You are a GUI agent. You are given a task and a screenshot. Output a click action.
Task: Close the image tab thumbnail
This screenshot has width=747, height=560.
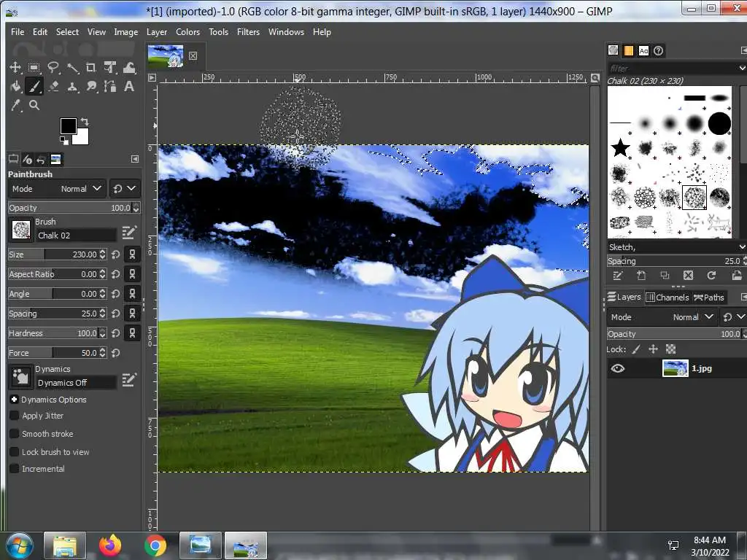pyautogui.click(x=193, y=55)
